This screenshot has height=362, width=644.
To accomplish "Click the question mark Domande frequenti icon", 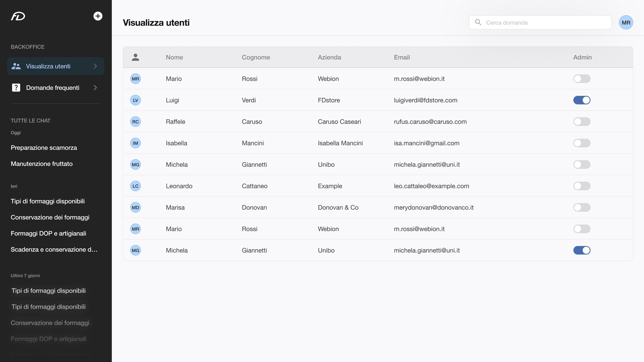I will pos(16,87).
